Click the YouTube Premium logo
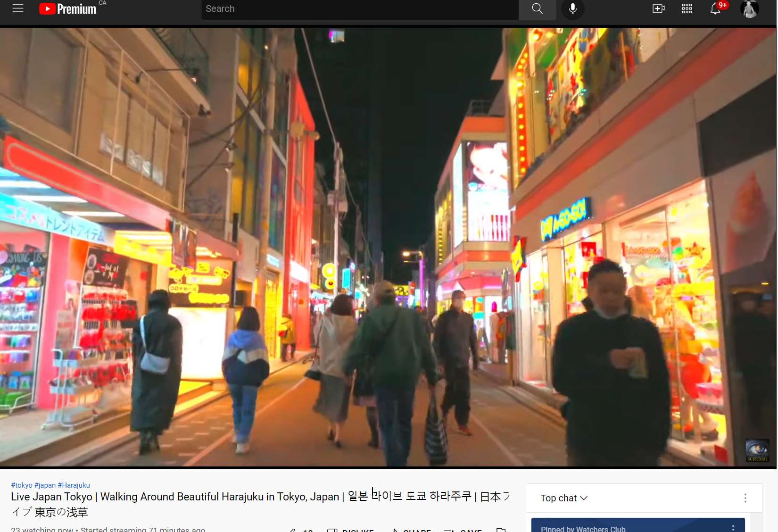 tap(68, 9)
